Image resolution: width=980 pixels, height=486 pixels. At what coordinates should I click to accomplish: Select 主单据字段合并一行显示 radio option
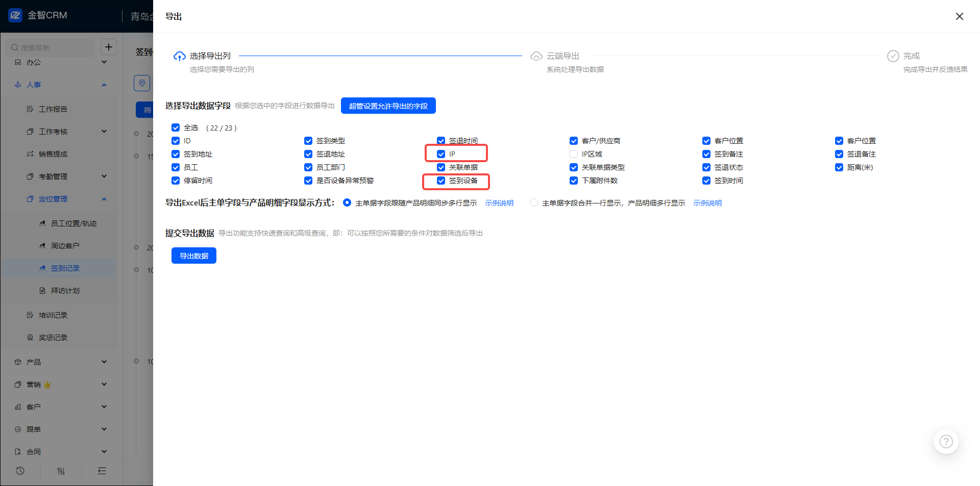534,202
